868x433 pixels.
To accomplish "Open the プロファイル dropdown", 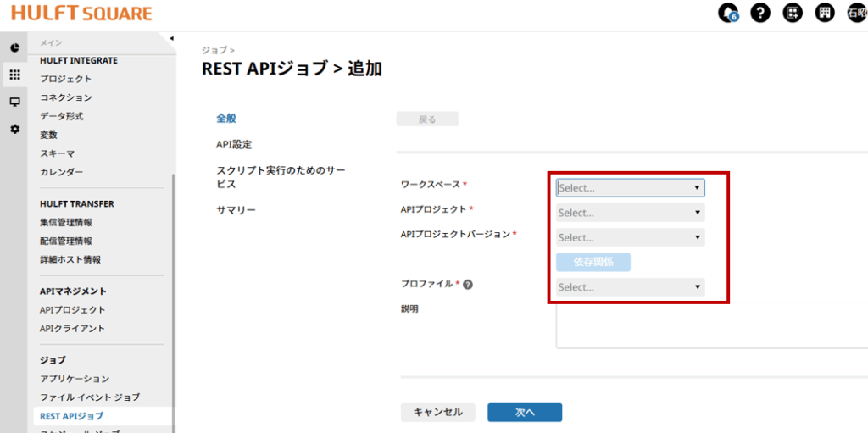I will coord(630,287).
